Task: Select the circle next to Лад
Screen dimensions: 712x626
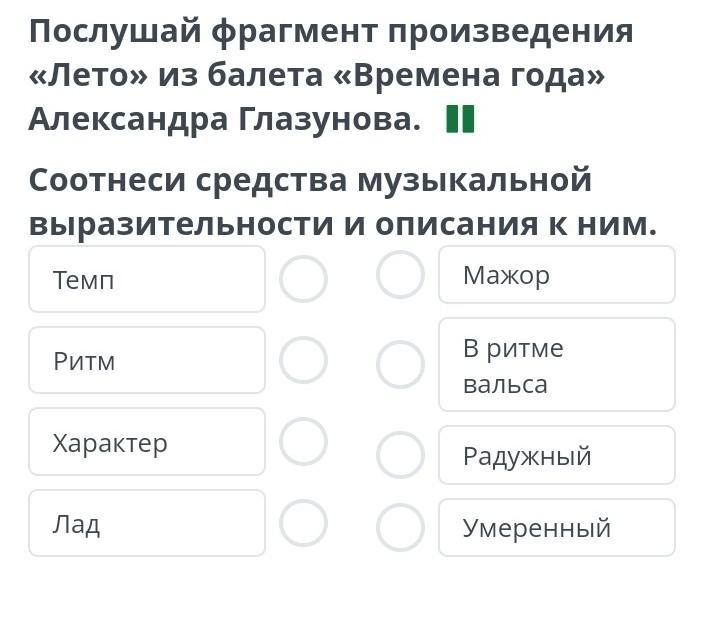Action: (x=303, y=523)
